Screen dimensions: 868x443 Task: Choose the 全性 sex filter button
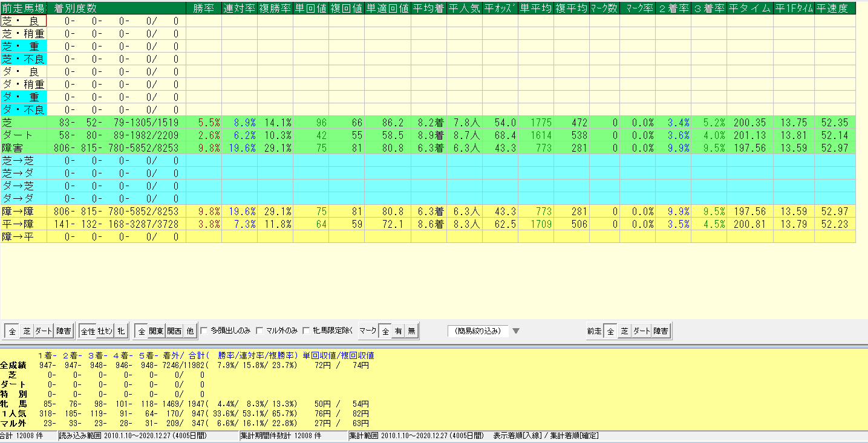(88, 331)
